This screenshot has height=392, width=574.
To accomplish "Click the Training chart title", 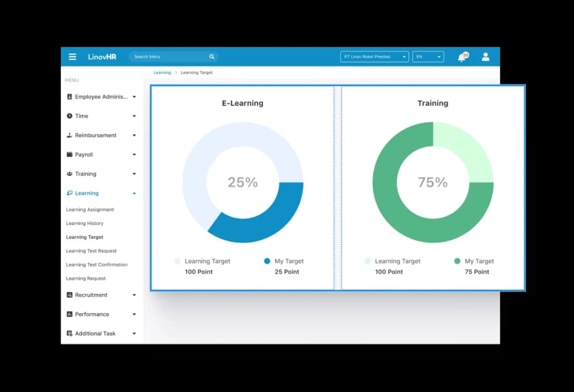I will (x=433, y=103).
